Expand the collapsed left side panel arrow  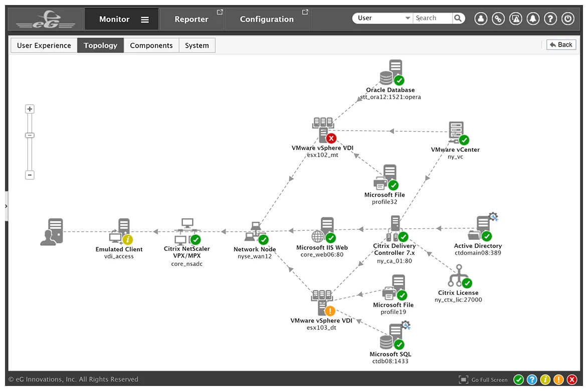[x=6, y=206]
